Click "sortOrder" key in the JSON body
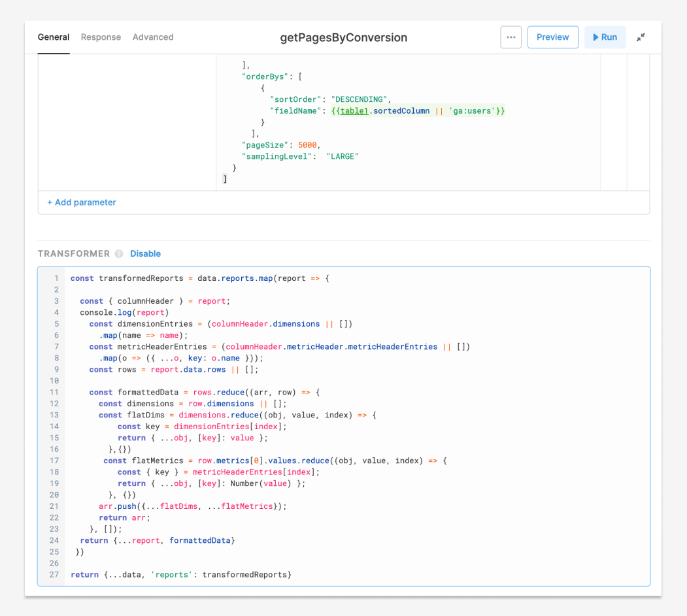The width and height of the screenshot is (687, 616). [295, 99]
